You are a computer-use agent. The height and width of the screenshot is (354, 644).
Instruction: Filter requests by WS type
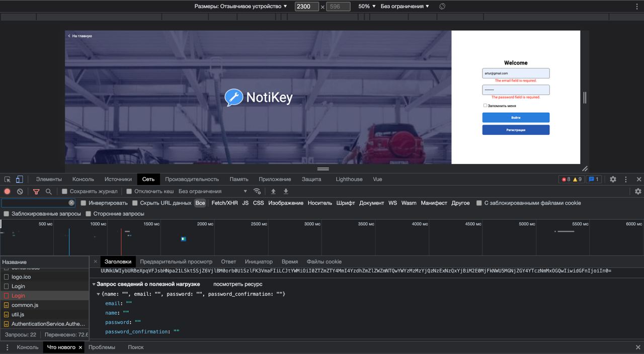click(x=392, y=203)
